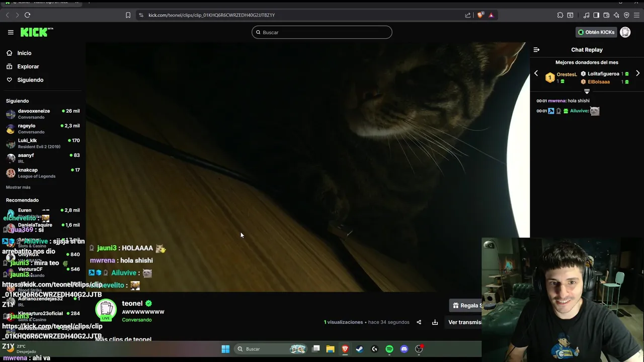Click the bookmark icon in the address bar
The height and width of the screenshot is (362, 644).
[128, 15]
